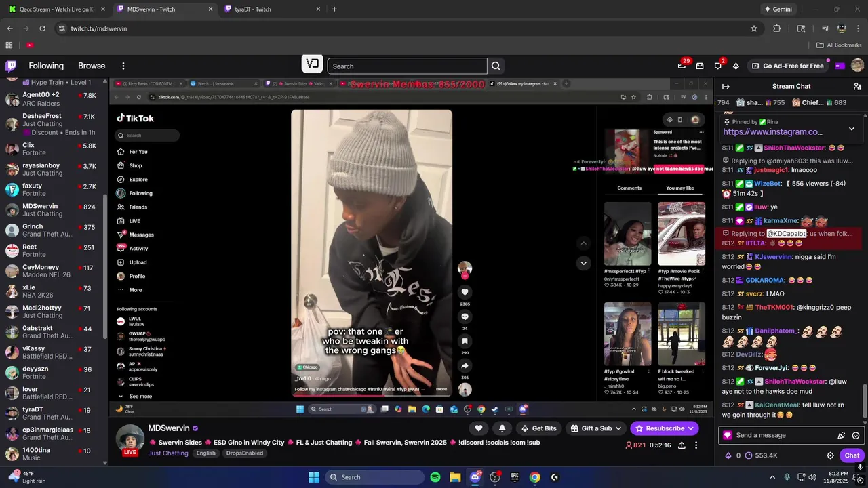The height and width of the screenshot is (488, 868).
Task: Click the bits balance icon below chat
Action: pyautogui.click(x=728, y=455)
